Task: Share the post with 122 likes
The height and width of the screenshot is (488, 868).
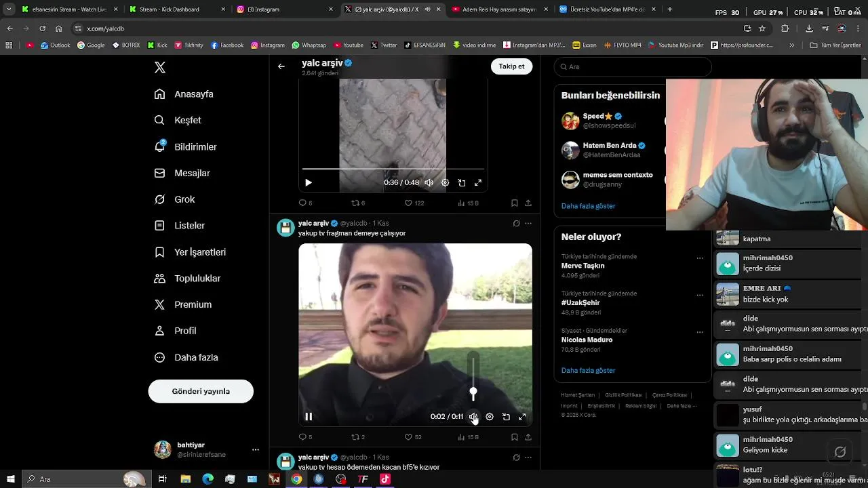Action: pyautogui.click(x=528, y=203)
